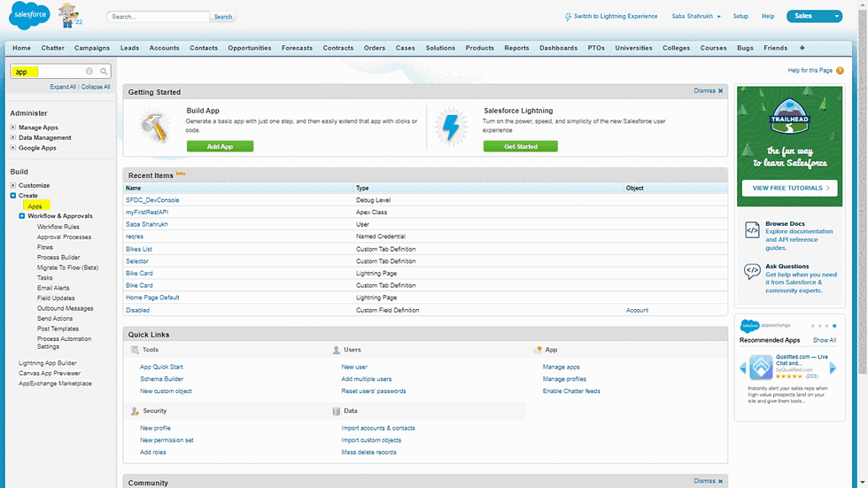Viewport: 868px width, 488px height.
Task: Click the Help for this Page question icon
Action: point(840,70)
